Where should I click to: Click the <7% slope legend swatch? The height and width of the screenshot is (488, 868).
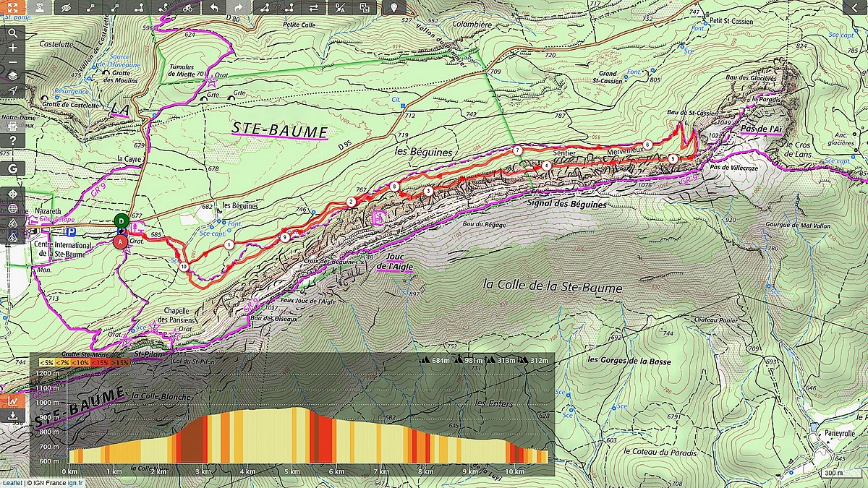tap(63, 362)
